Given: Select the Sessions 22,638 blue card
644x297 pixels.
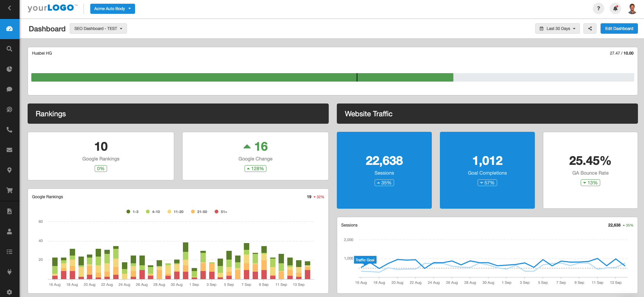Looking at the screenshot, I should (384, 170).
